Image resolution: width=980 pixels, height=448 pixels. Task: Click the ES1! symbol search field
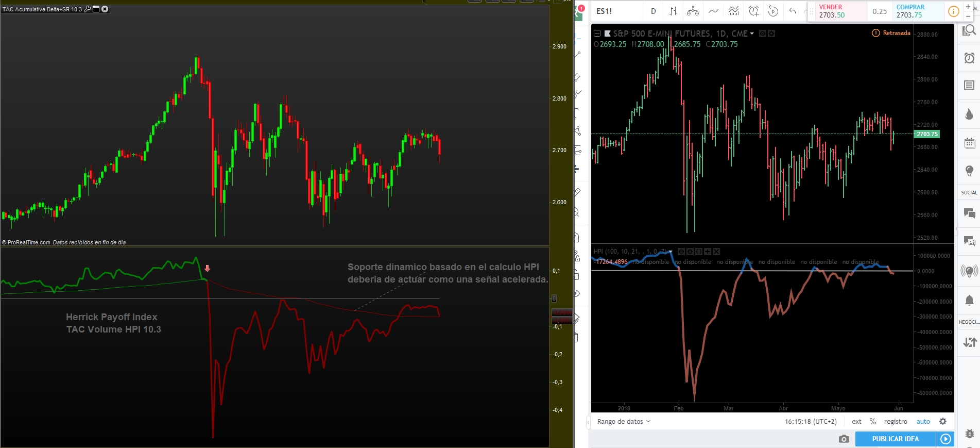616,11
